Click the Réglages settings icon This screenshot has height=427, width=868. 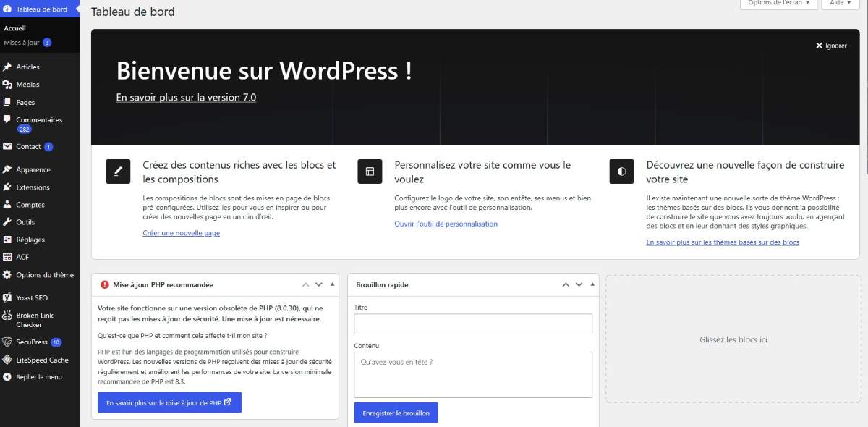[7, 240]
